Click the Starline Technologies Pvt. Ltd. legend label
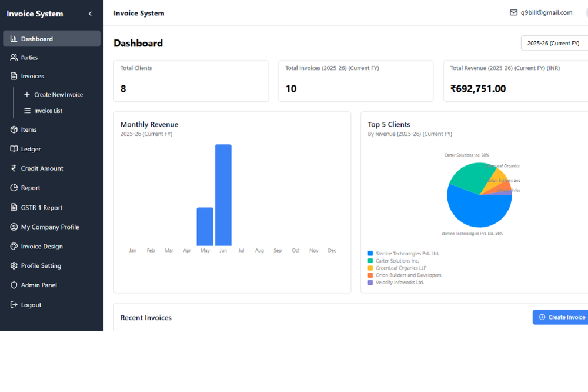Image resolution: width=588 pixels, height=392 pixels. (407, 254)
